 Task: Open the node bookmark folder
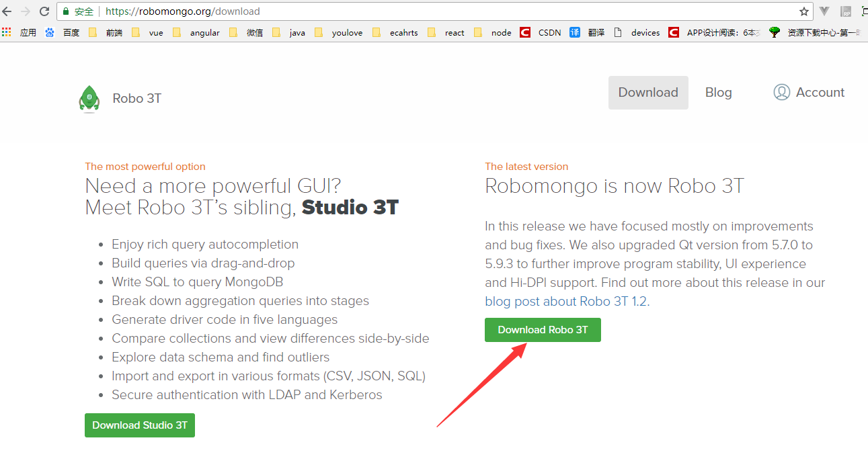pos(493,32)
